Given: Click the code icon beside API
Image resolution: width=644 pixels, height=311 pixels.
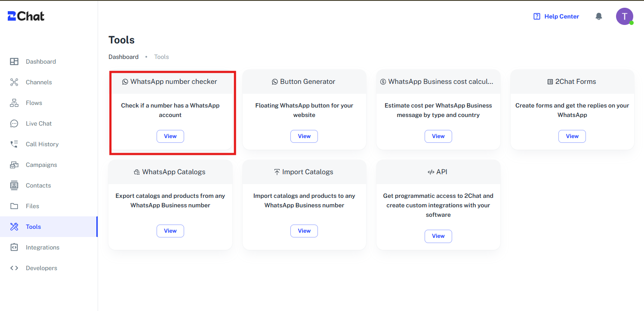Looking at the screenshot, I should [x=431, y=172].
